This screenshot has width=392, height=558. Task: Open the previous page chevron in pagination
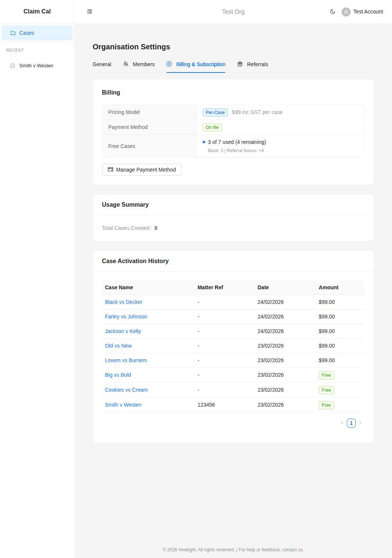[342, 423]
